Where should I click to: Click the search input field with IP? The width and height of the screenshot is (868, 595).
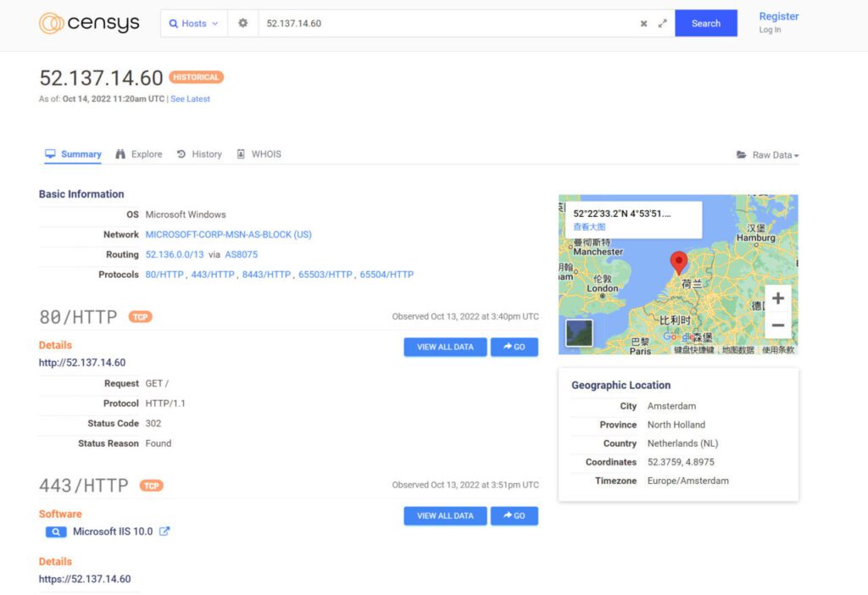pos(445,24)
